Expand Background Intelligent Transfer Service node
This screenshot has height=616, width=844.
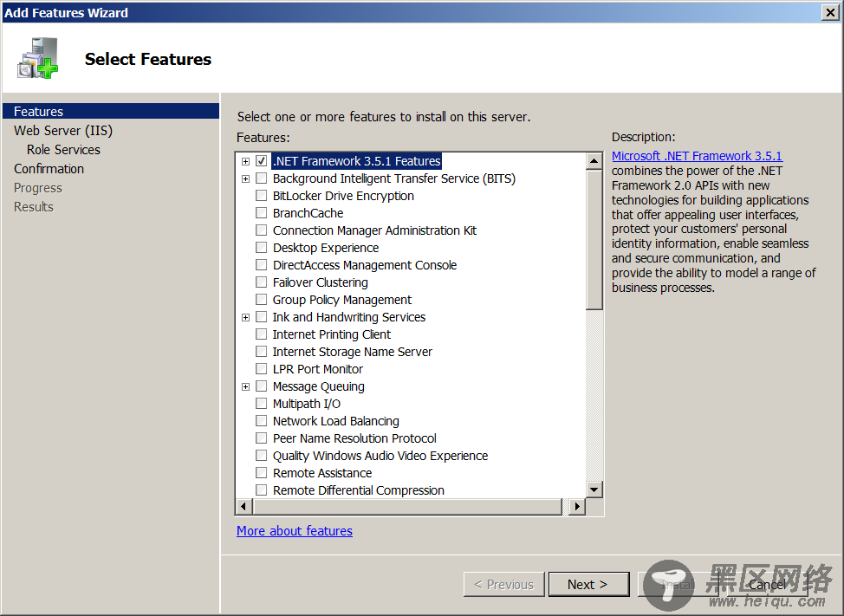pyautogui.click(x=245, y=178)
